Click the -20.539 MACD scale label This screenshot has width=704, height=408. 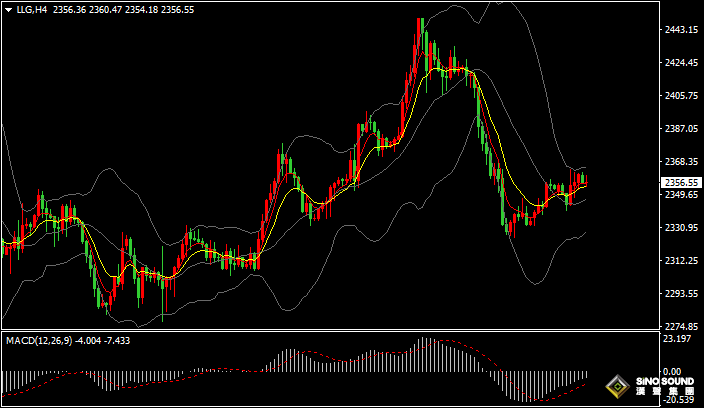[678, 400]
